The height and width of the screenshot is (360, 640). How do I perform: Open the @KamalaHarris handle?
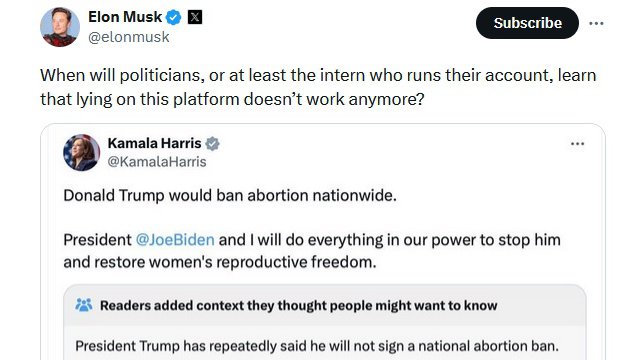pyautogui.click(x=157, y=162)
